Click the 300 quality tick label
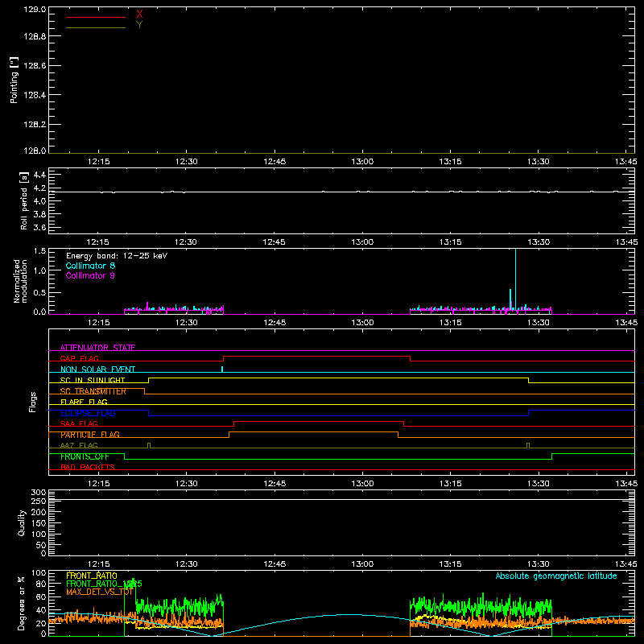Viewport: 644px width, 644px height. click(39, 493)
